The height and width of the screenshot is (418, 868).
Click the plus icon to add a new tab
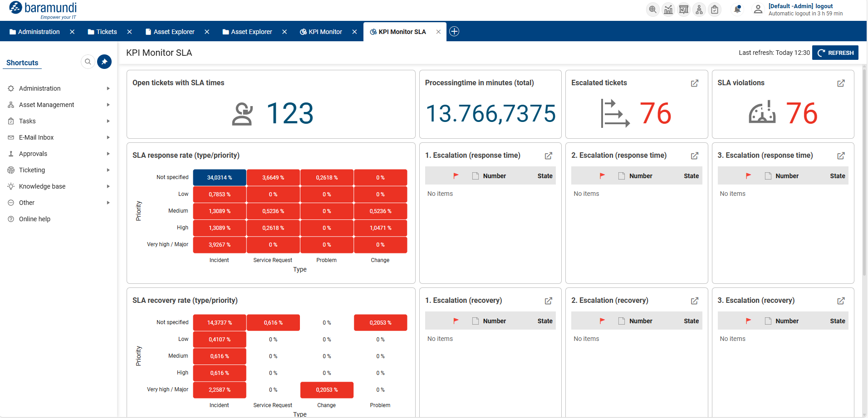tap(454, 31)
